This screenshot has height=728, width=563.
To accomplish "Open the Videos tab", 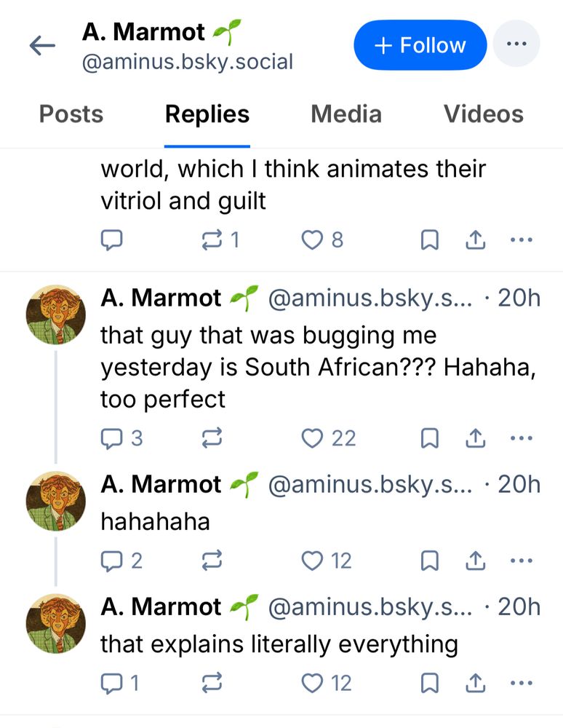I will click(x=483, y=114).
